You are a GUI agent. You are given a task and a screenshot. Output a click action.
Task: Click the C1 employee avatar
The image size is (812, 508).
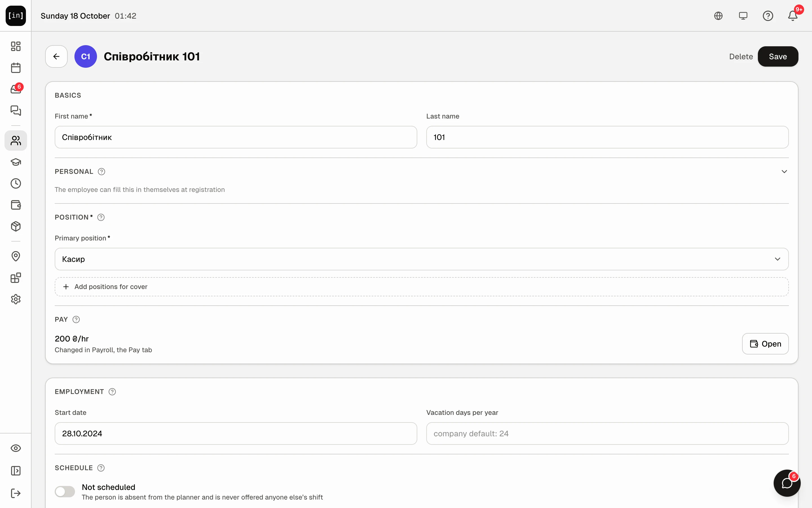point(85,56)
